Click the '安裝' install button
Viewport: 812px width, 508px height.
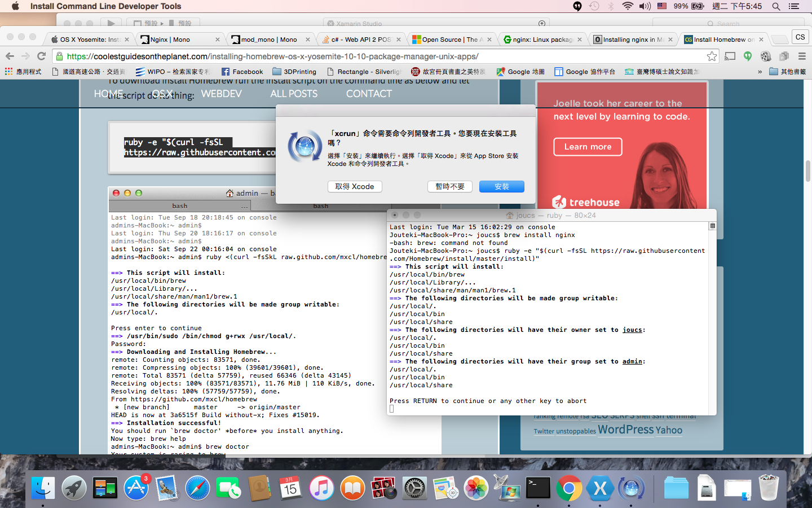tap(501, 186)
